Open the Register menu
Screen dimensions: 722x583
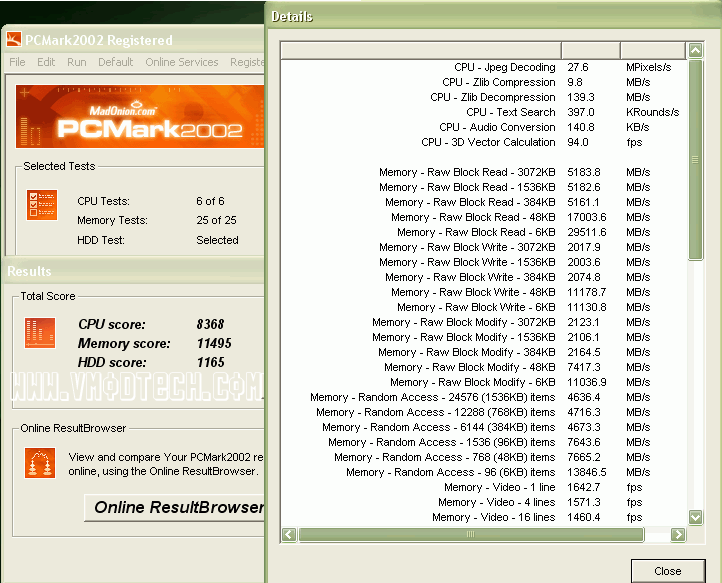point(247,62)
